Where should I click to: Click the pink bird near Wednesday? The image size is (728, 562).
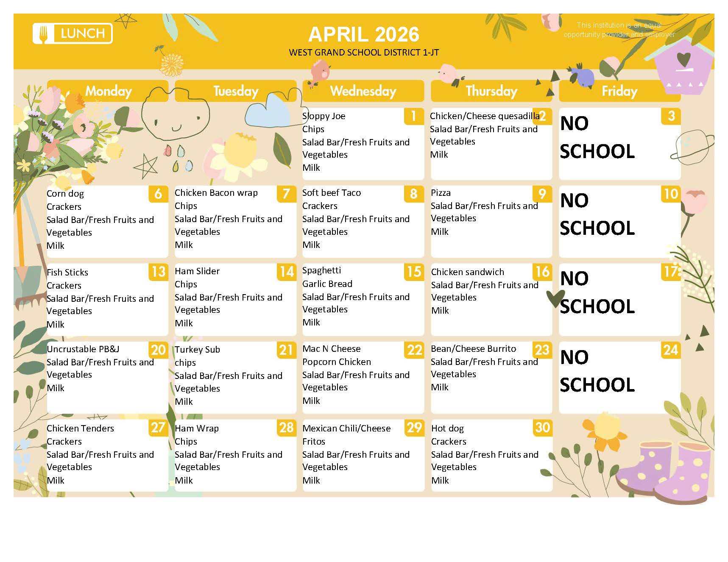click(320, 72)
